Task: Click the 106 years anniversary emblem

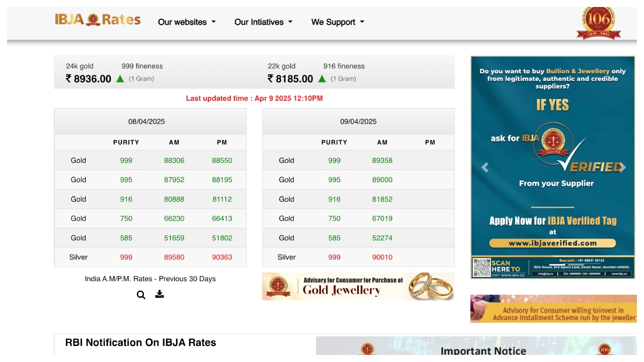Action: coord(598,23)
